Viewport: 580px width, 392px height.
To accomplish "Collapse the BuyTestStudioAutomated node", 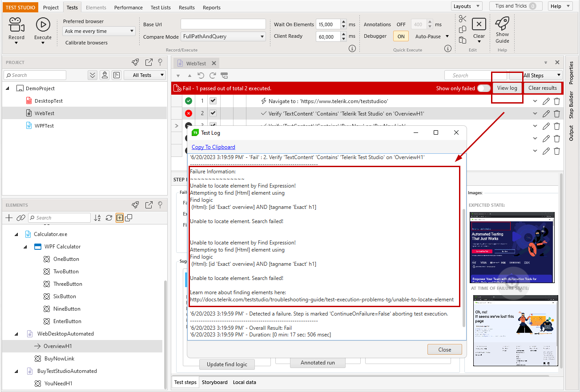I will click(16, 371).
